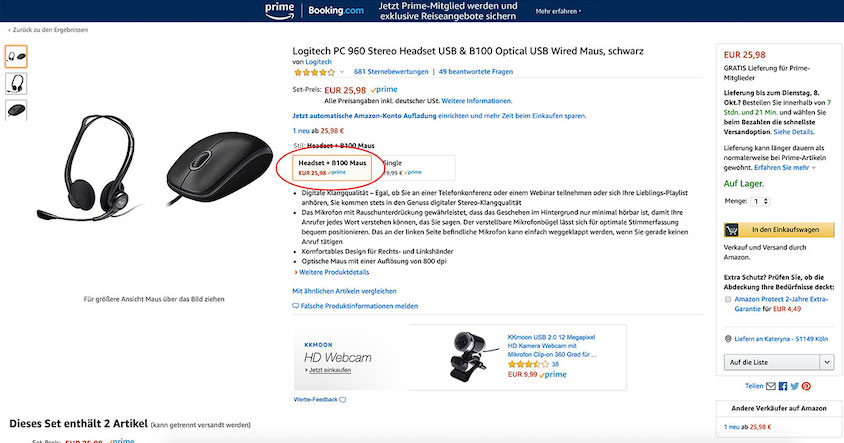Open the KKmoon HD Webcam ad image
The image size is (844, 443).
[x=464, y=357]
